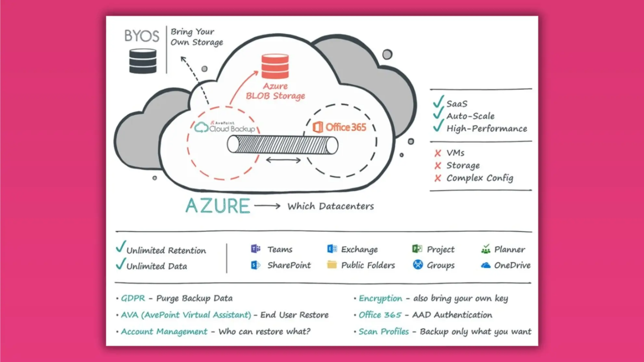Expand the Encryption bring your own key option
Viewport: 644px width, 362px height.
tap(378, 297)
